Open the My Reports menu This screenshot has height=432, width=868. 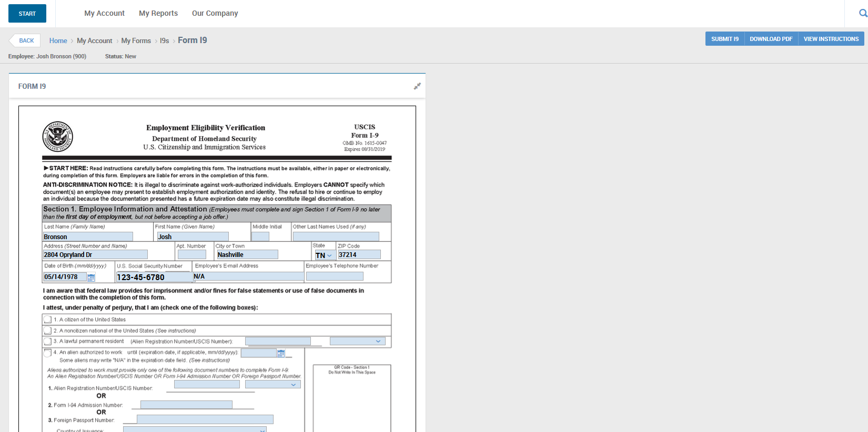pos(158,13)
